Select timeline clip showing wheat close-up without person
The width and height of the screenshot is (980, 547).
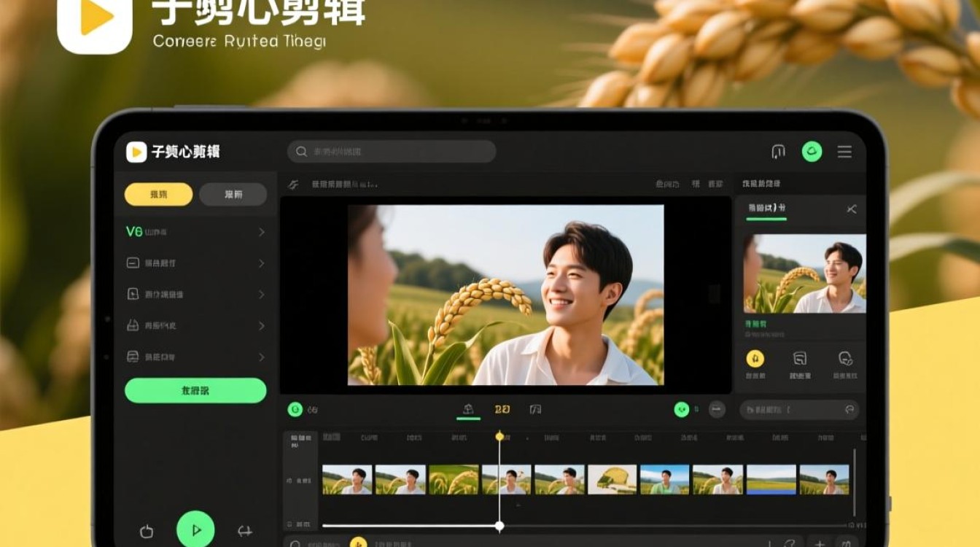[x=454, y=480]
